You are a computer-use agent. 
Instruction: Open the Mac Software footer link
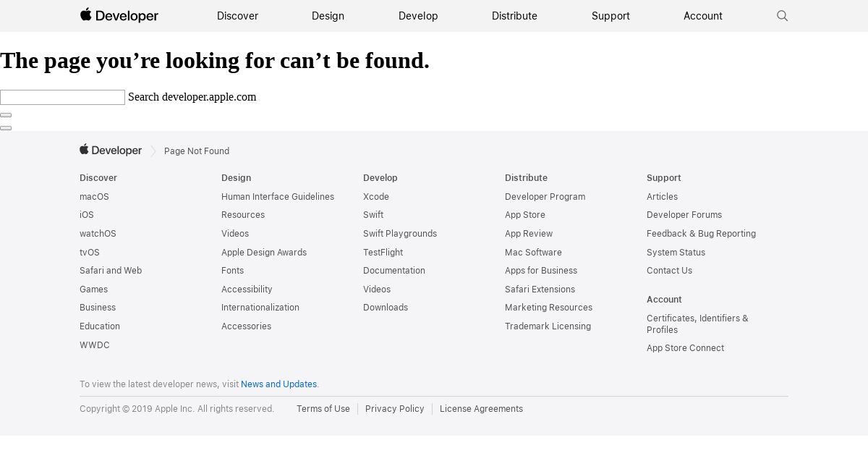pos(533,253)
